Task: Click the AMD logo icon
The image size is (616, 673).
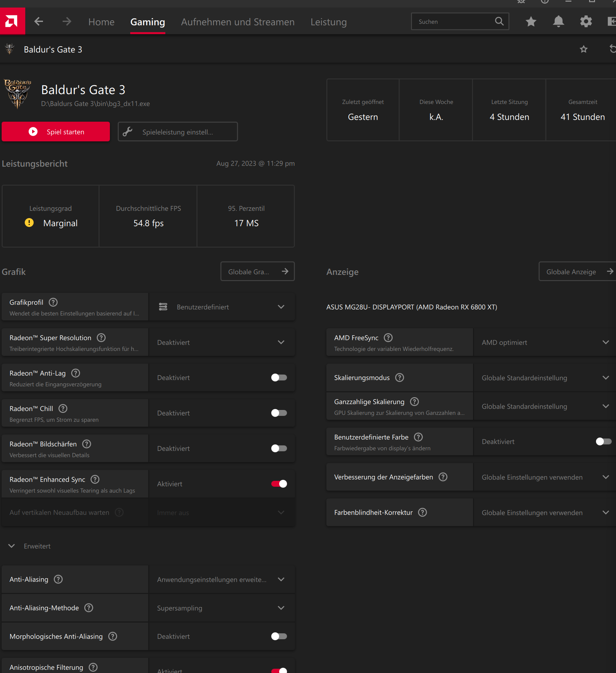Action: pos(12,21)
